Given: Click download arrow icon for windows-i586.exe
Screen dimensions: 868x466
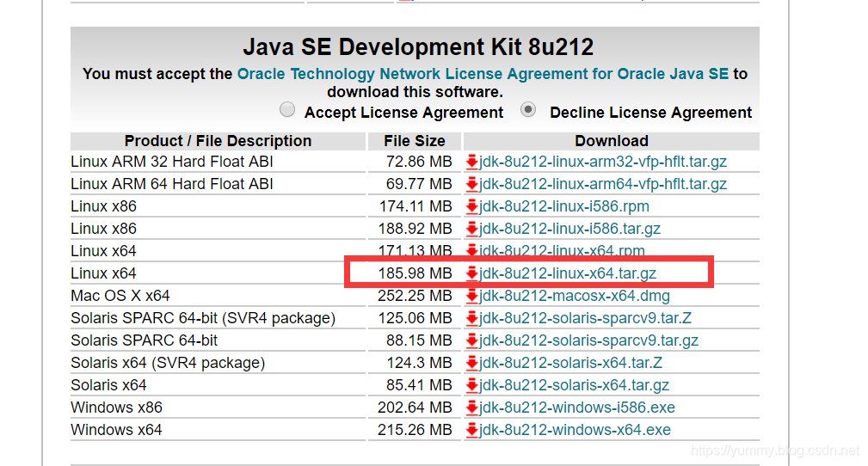Looking at the screenshot, I should [472, 408].
